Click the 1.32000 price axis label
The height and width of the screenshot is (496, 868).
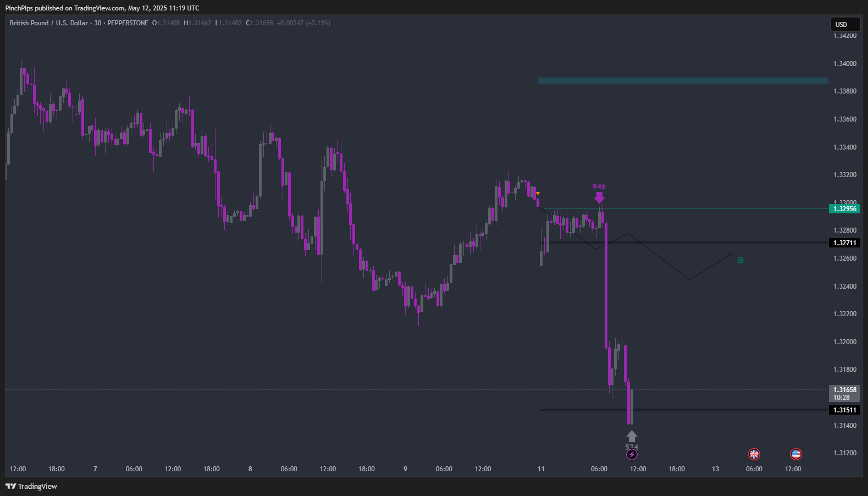tap(845, 342)
